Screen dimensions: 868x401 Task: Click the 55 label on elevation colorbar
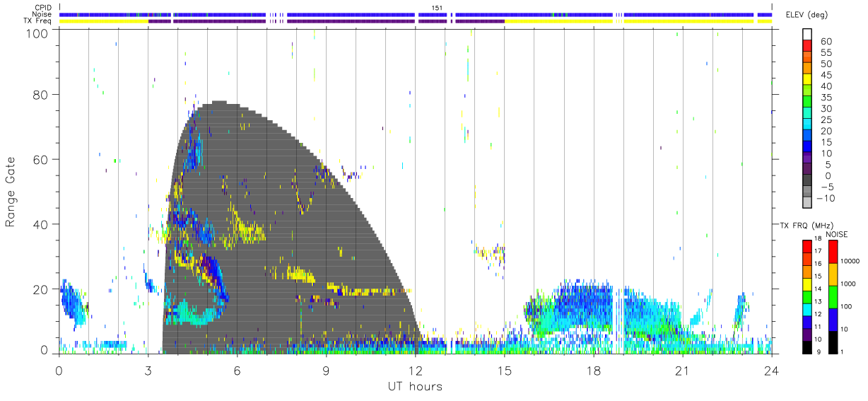(828, 52)
